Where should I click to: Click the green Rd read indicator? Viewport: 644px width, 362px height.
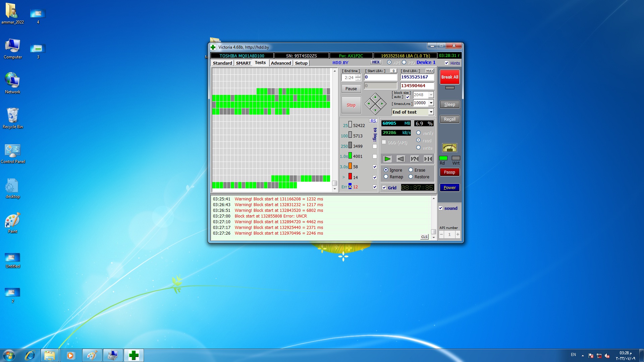(x=443, y=158)
